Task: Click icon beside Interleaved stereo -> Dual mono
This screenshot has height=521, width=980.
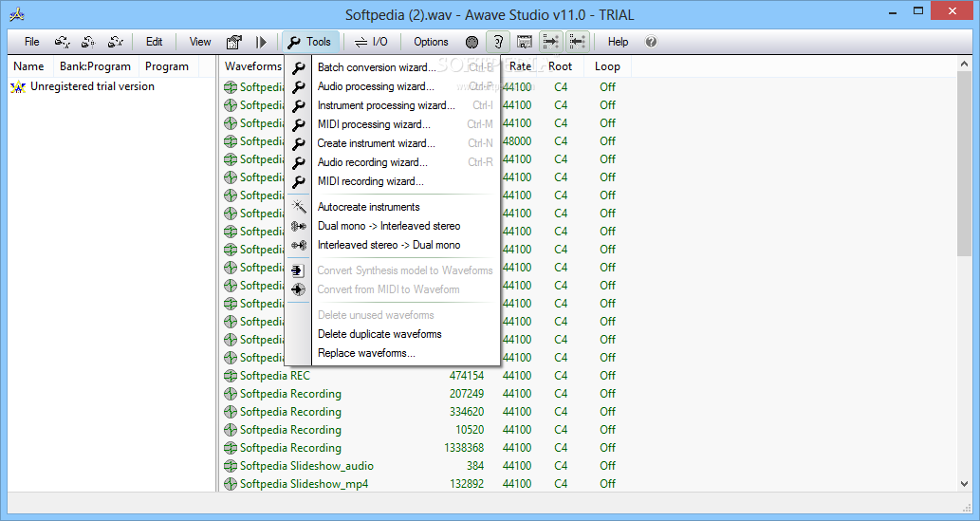Action: [299, 245]
